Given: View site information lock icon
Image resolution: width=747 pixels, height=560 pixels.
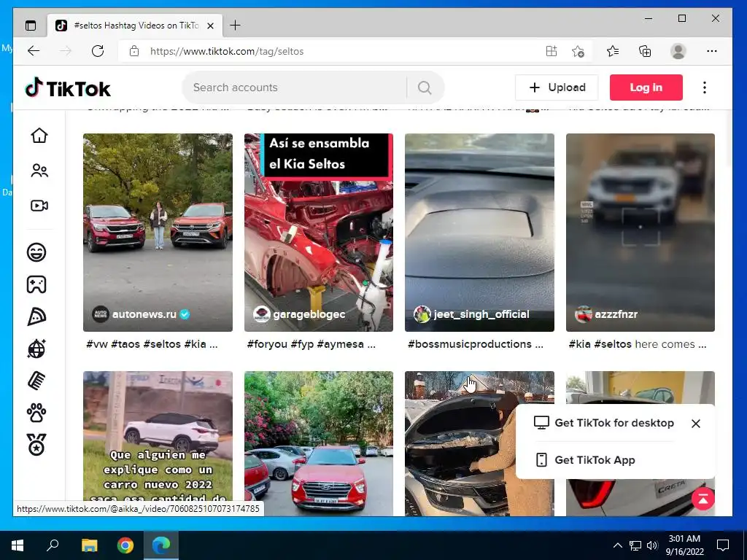Looking at the screenshot, I should point(134,51).
